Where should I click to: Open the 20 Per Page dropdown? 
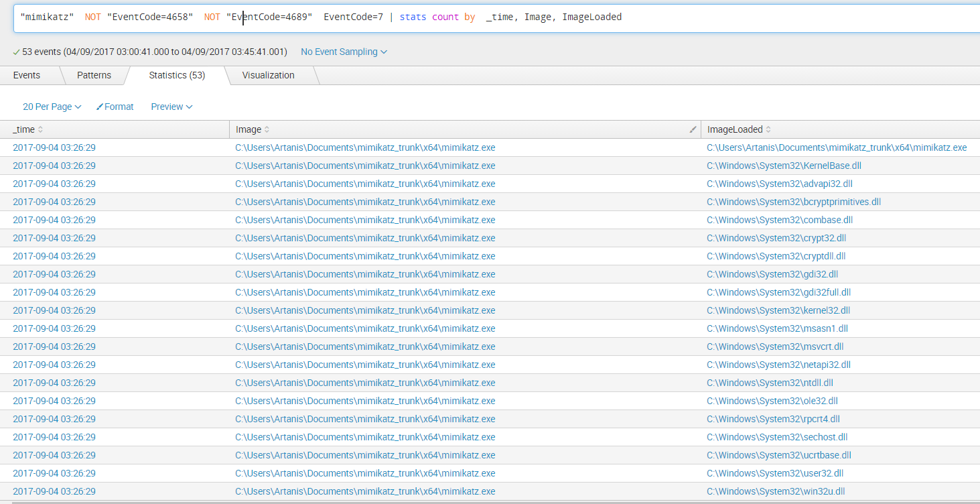pos(52,107)
